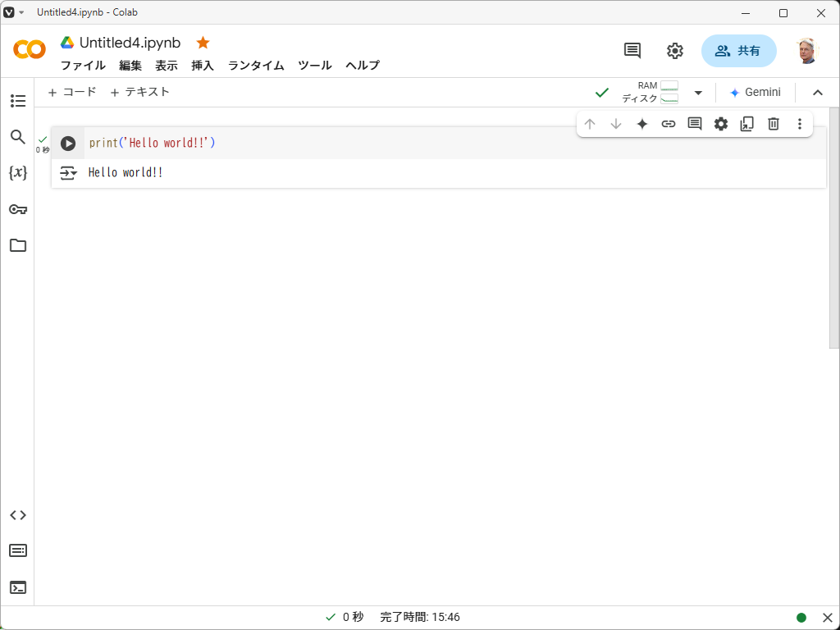Open the 挿入 menu
Viewport: 840px width, 630px height.
(203, 66)
